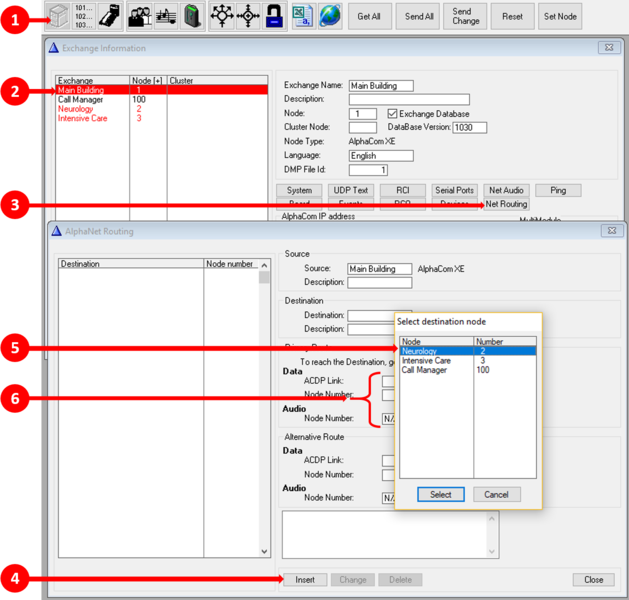This screenshot has width=629, height=600.
Task: Close the AlphaNet Routing window with X
Action: [x=612, y=231]
